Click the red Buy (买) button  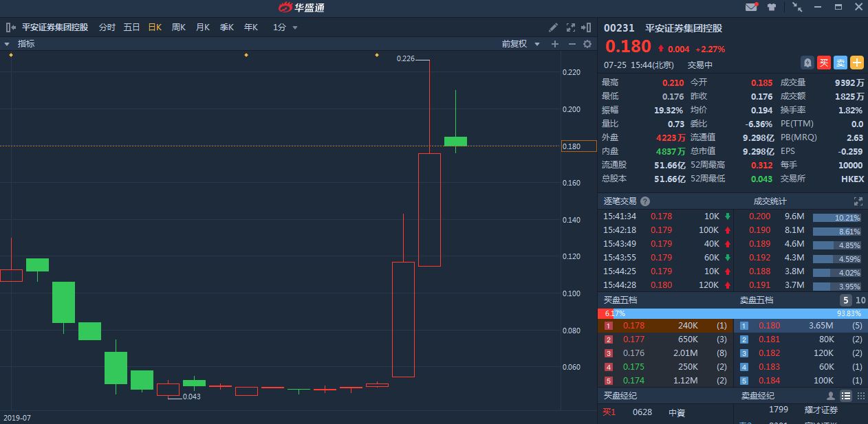(x=824, y=63)
